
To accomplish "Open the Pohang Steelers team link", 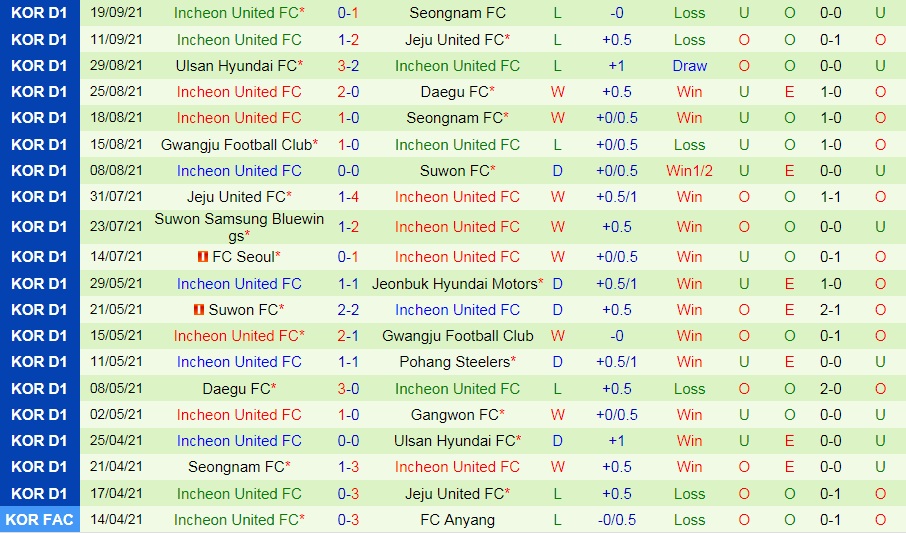I will [x=455, y=362].
